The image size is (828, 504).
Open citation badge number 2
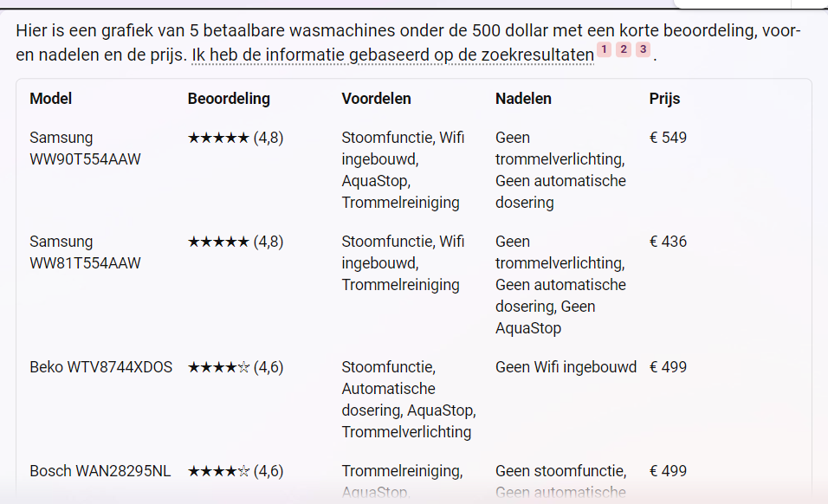click(x=623, y=49)
